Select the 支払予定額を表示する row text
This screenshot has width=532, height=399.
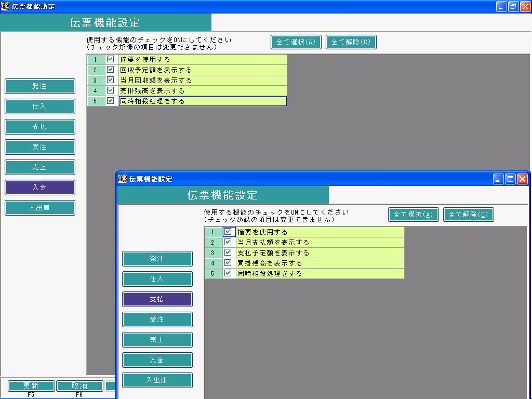coord(273,253)
